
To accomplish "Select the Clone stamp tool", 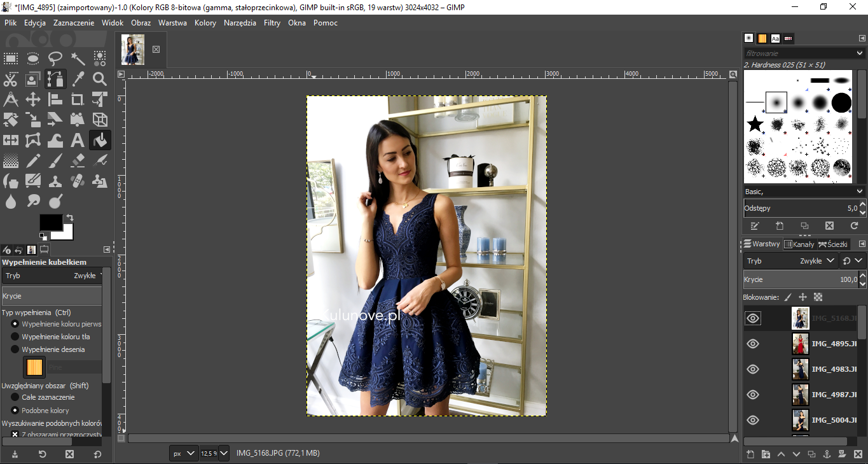I will click(x=55, y=181).
